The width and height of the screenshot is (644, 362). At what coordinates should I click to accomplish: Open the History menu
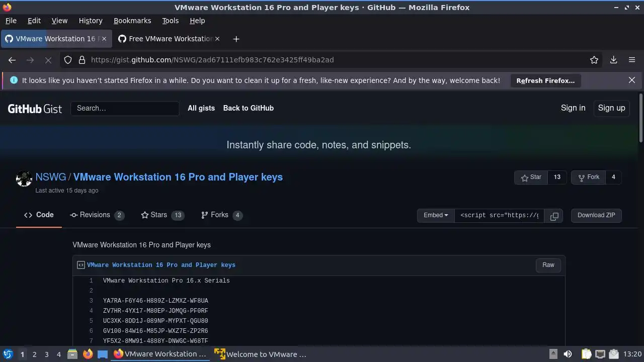coord(91,21)
